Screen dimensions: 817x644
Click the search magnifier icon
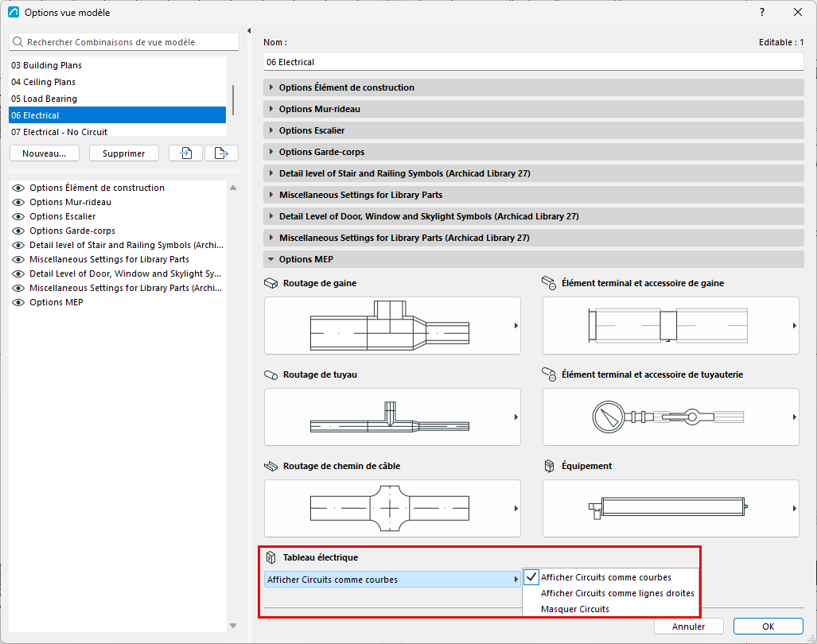coord(18,42)
